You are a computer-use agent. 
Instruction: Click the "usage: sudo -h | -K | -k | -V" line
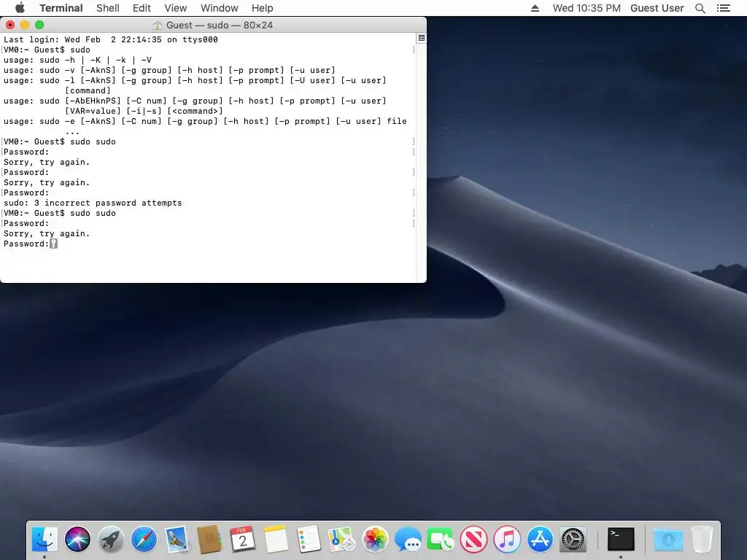point(77,60)
